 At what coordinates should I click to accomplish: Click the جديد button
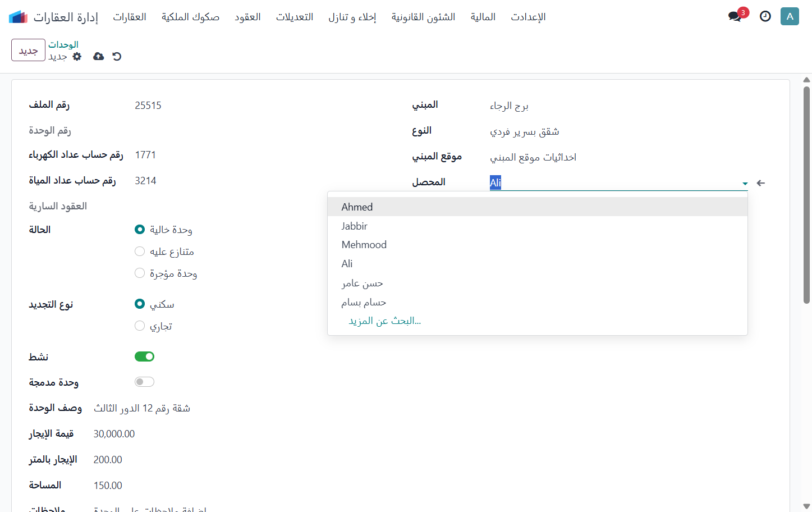(x=28, y=50)
